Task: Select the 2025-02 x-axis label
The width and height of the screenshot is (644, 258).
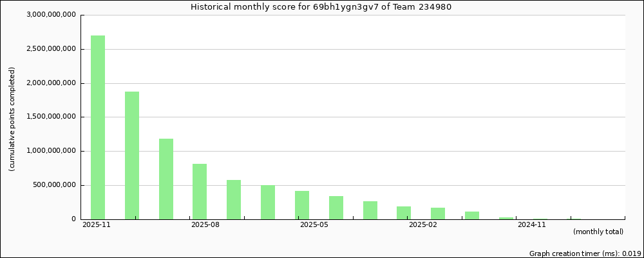Action: 423,225
